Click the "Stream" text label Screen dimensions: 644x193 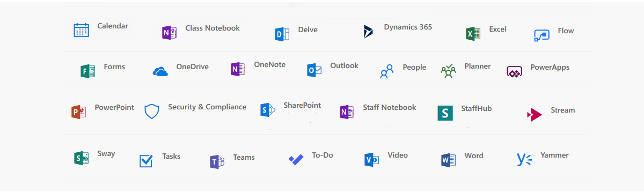pyautogui.click(x=563, y=110)
